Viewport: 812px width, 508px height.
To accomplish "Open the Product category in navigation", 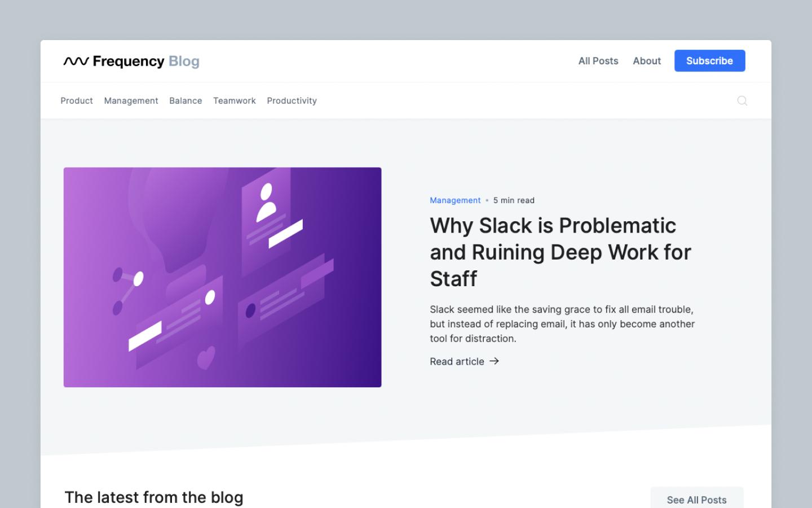I will click(x=76, y=100).
